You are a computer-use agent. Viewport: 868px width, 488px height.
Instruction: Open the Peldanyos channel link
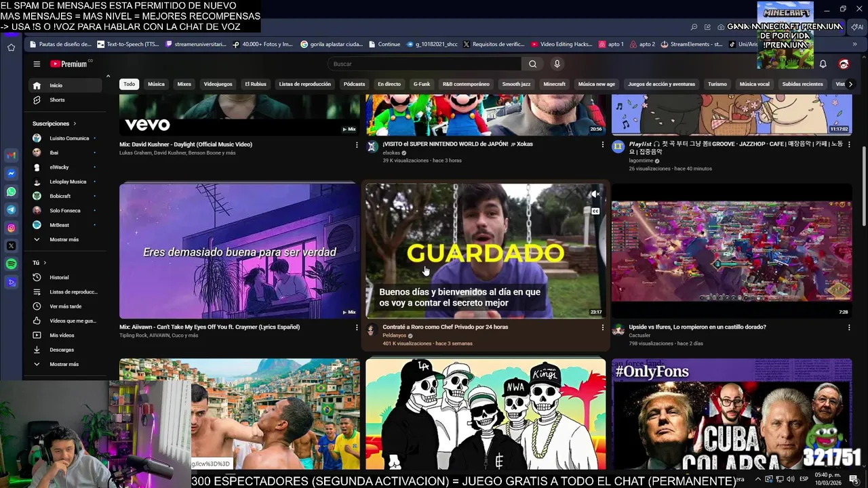[394, 335]
